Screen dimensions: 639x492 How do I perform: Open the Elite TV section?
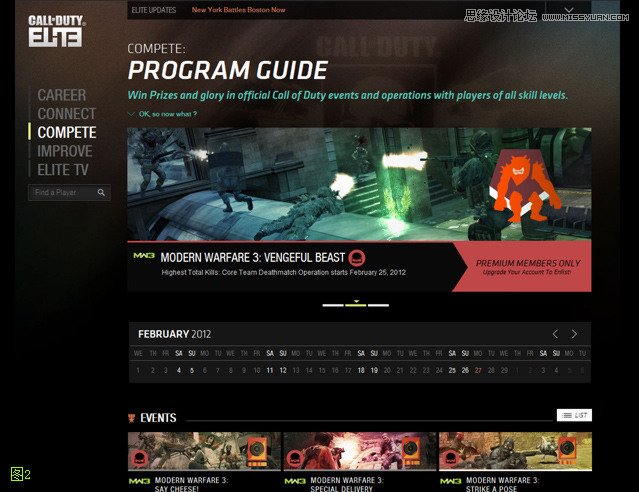[63, 170]
